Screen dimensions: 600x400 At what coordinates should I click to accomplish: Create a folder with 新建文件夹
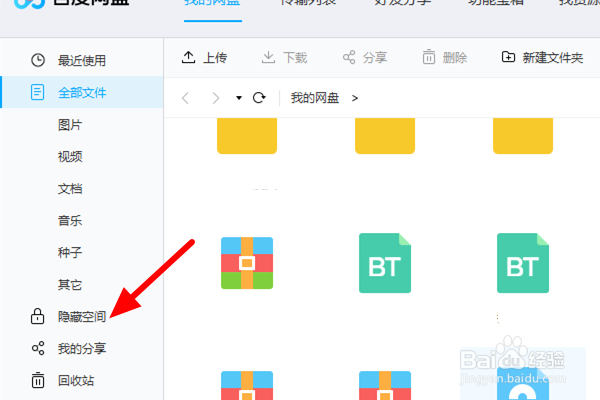(542, 58)
